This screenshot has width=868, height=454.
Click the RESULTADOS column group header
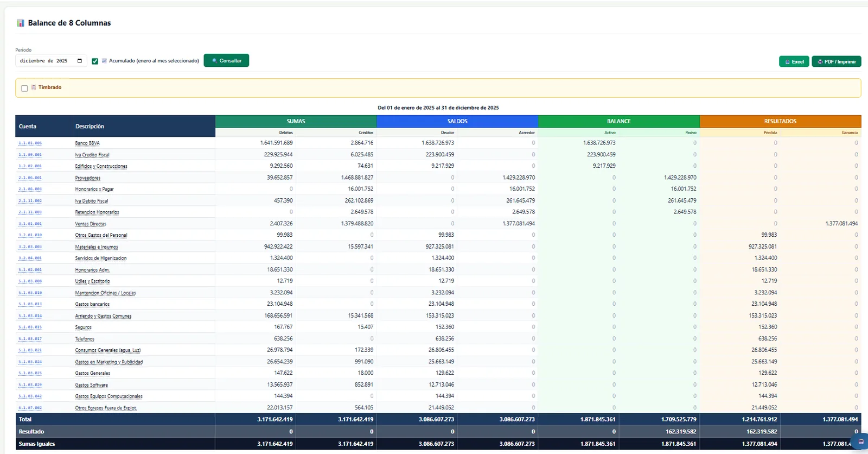click(780, 121)
